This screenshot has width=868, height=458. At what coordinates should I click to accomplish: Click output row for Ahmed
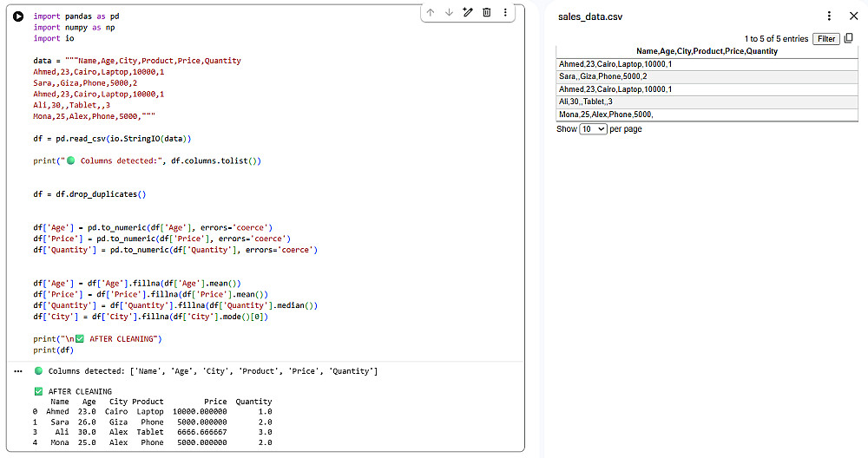pyautogui.click(x=152, y=411)
